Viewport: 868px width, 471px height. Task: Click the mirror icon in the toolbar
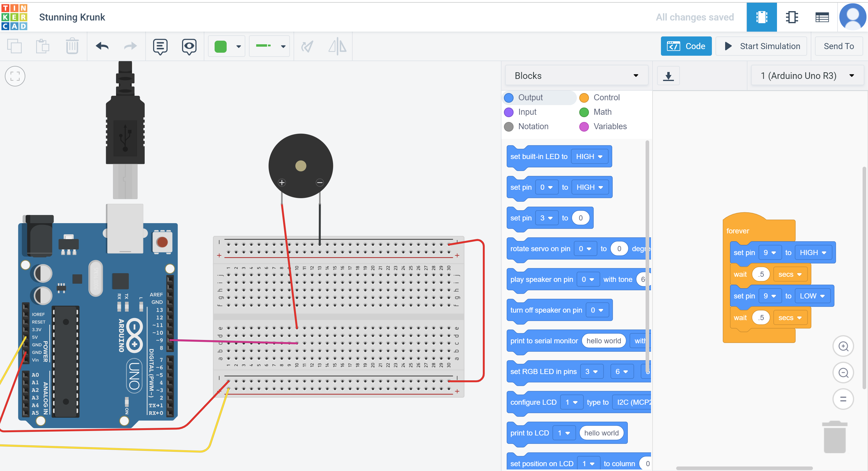coord(337,46)
